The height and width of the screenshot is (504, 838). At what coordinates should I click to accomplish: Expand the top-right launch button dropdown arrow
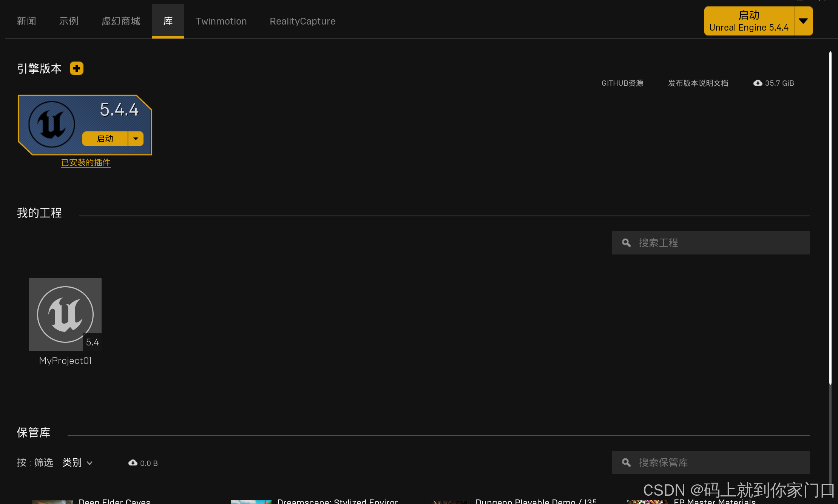pos(803,21)
